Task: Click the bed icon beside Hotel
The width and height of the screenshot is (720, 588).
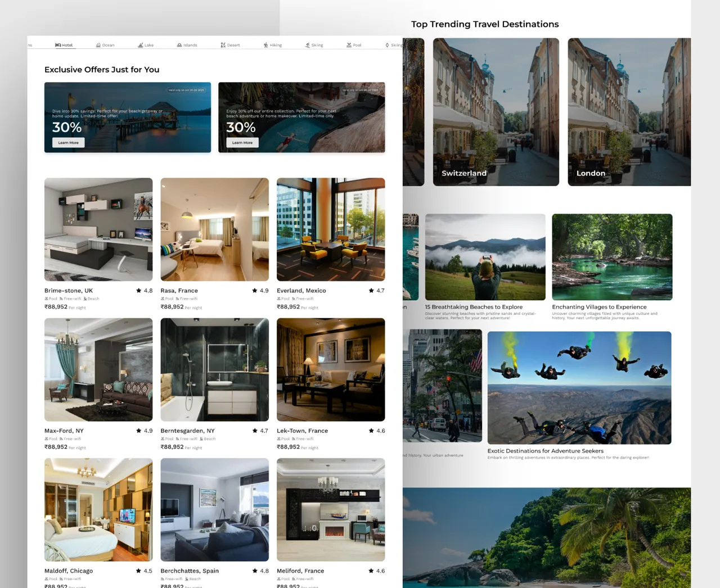Action: [58, 45]
